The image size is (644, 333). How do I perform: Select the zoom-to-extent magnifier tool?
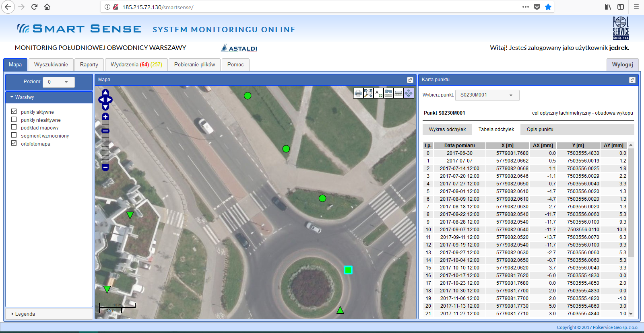[368, 93]
